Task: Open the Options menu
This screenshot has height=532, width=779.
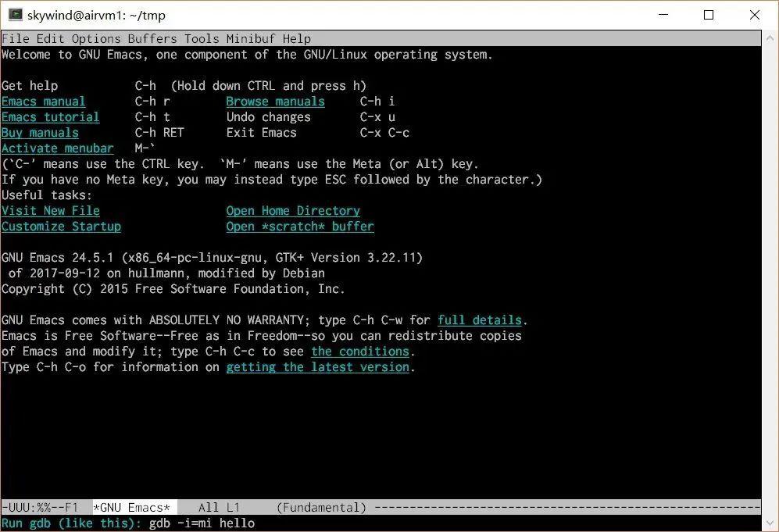Action: 96,39
